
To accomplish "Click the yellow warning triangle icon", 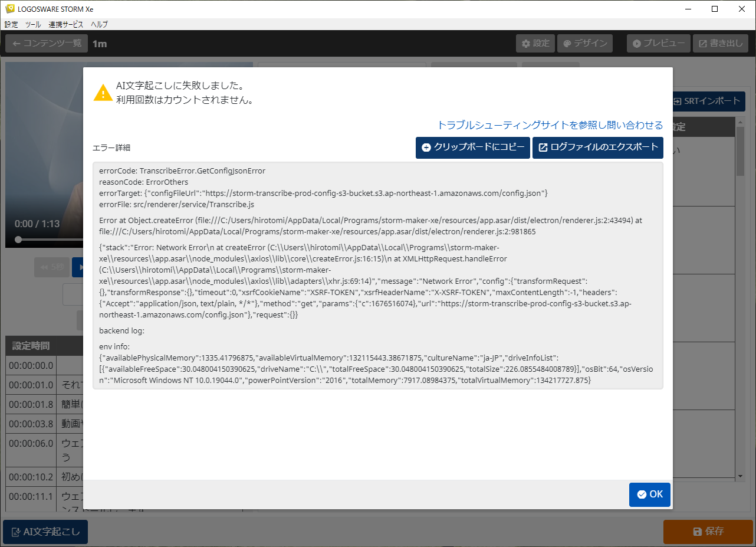I will pos(103,93).
